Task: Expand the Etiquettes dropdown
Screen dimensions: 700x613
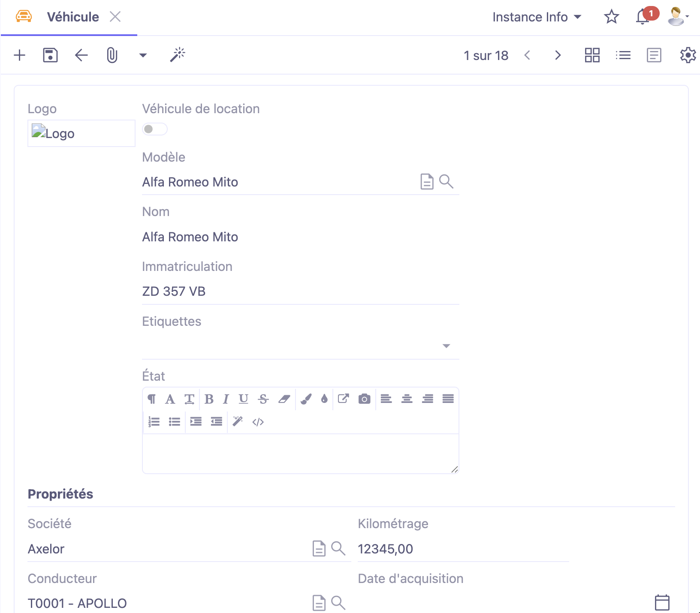Action: pyautogui.click(x=446, y=346)
